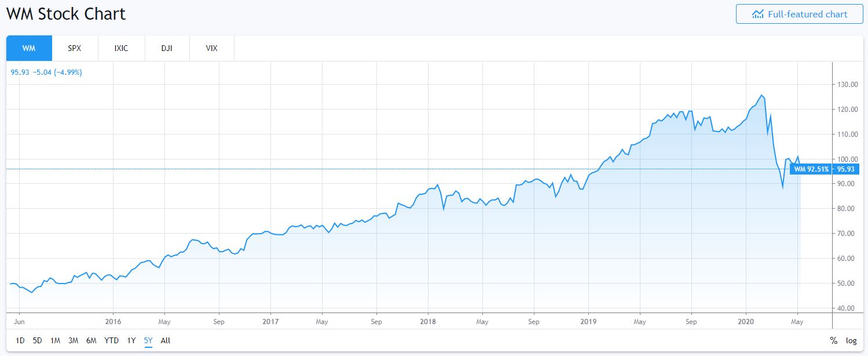Select the 1Y time range
This screenshot has width=868, height=356.
tap(131, 341)
